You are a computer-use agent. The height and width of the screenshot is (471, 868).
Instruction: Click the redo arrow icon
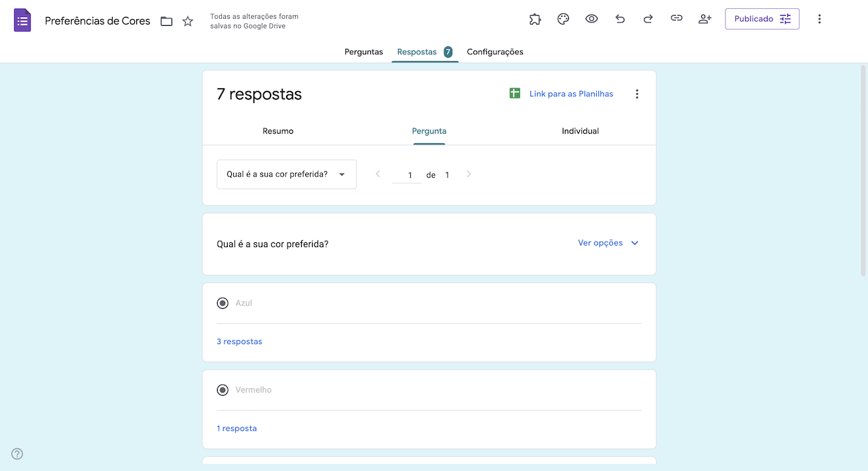(648, 19)
